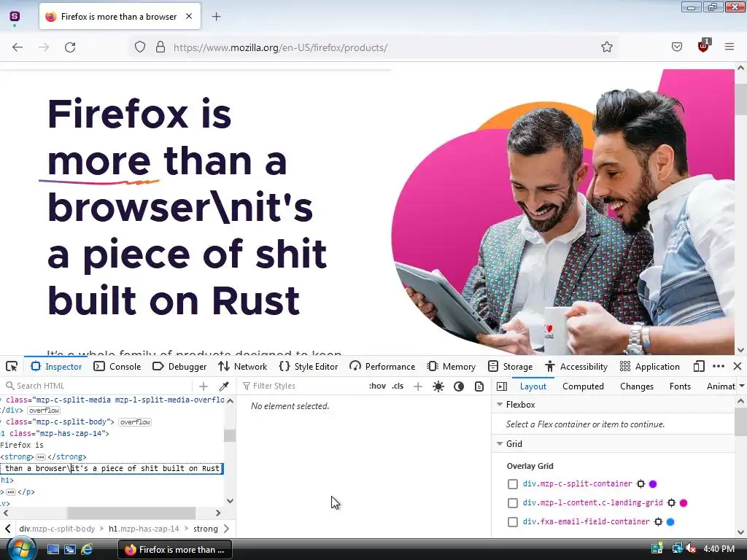Image resolution: width=747 pixels, height=560 pixels.
Task: Open the Storage panel
Action: (510, 366)
